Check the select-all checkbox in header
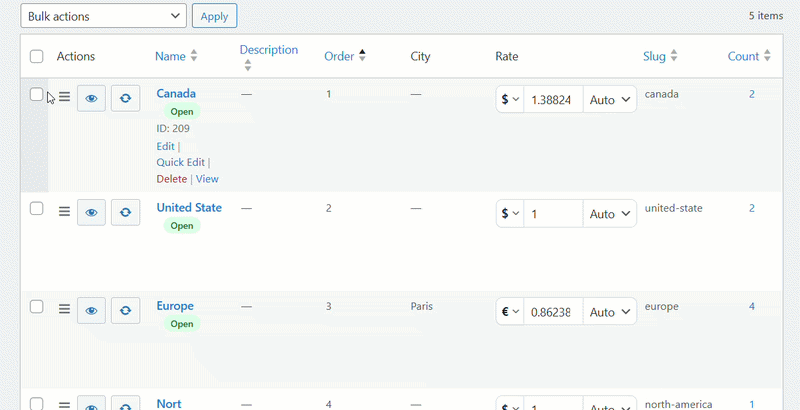This screenshot has height=410, width=800. click(x=36, y=57)
